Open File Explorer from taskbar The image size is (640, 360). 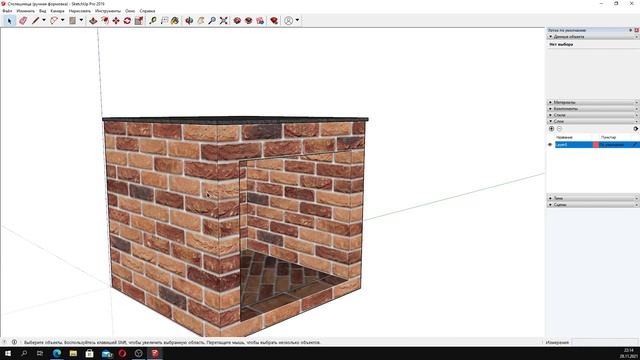click(x=73, y=353)
